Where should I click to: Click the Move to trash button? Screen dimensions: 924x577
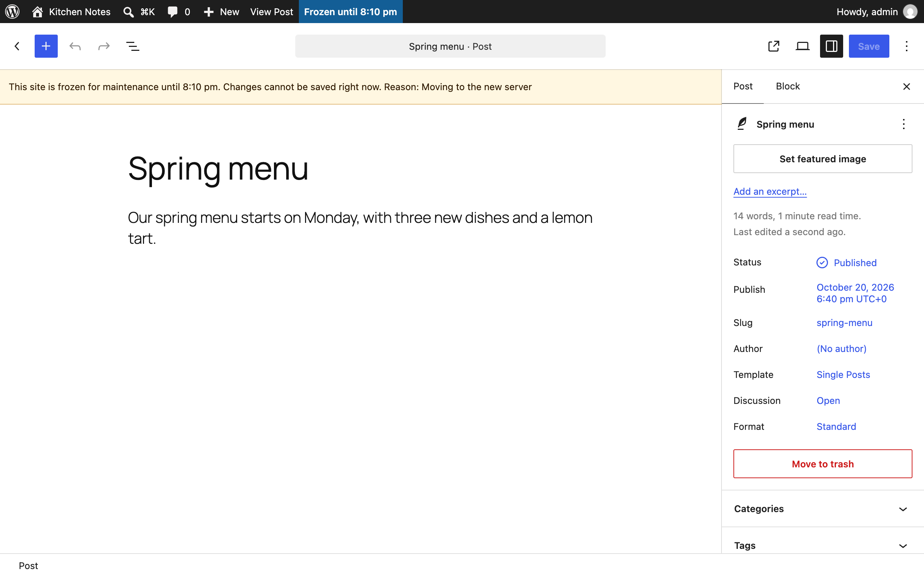(823, 464)
